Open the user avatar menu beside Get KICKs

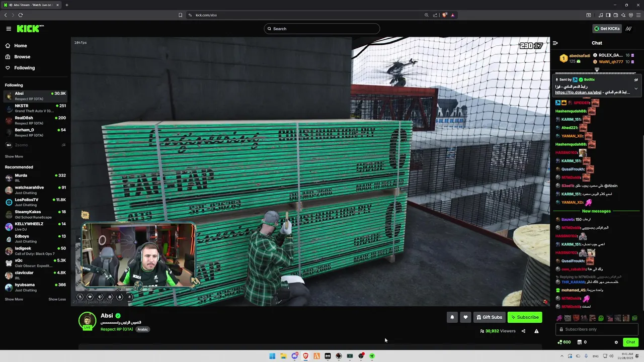629,29
